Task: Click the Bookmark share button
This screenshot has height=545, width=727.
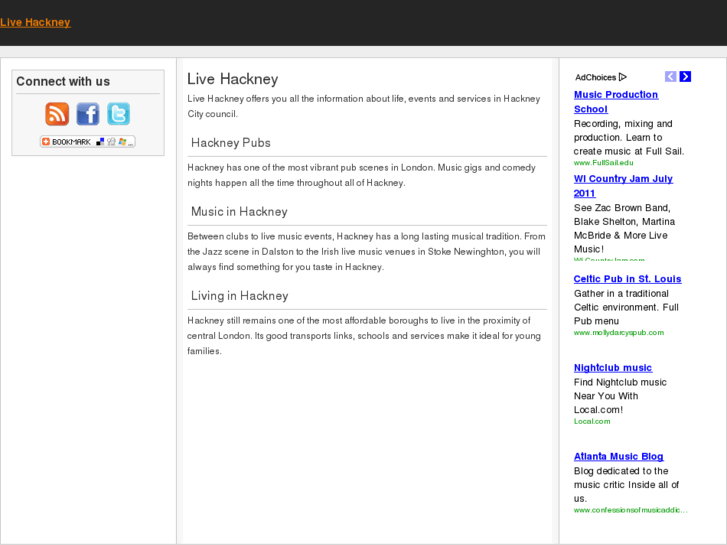Action: 87,142
